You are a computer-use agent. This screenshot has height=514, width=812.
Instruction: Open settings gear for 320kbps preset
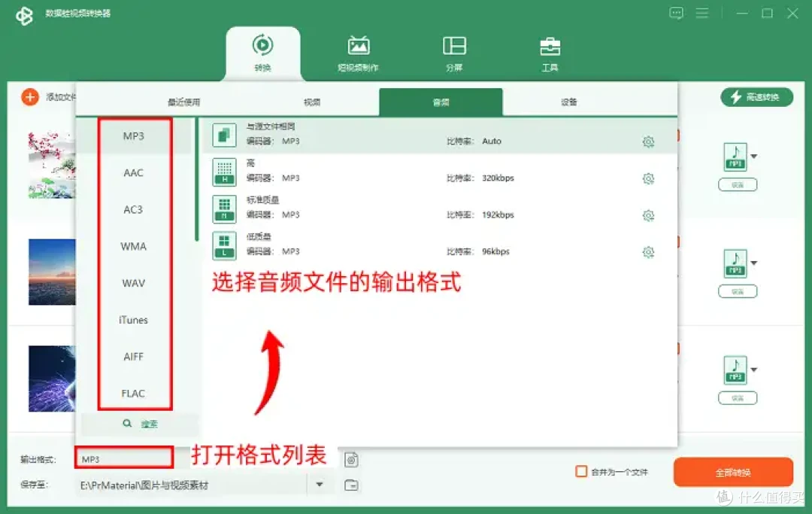point(648,178)
